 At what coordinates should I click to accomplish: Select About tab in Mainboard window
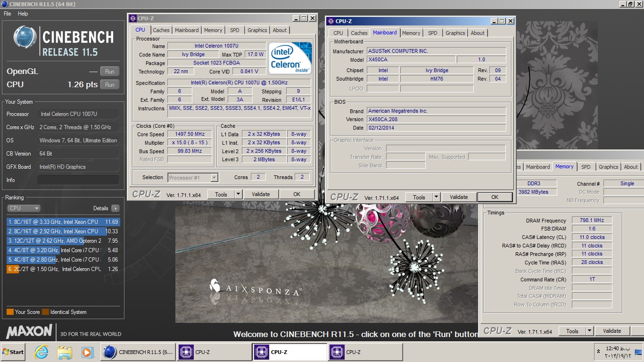pos(478,33)
